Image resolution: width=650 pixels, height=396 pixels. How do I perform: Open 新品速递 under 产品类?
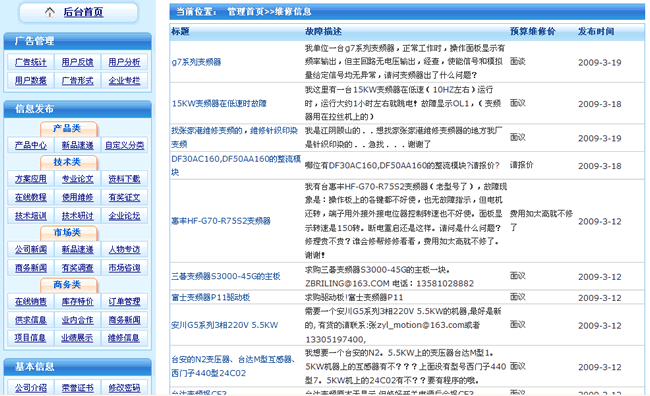coord(78,145)
